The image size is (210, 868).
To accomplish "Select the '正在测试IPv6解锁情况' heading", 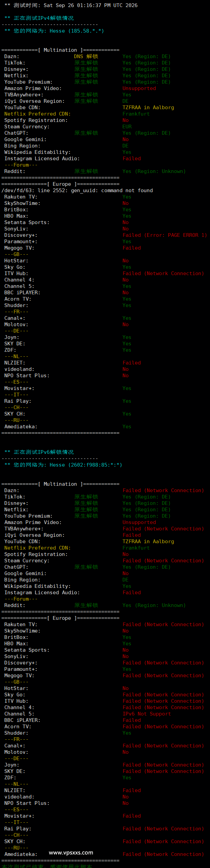I will [x=43, y=452].
